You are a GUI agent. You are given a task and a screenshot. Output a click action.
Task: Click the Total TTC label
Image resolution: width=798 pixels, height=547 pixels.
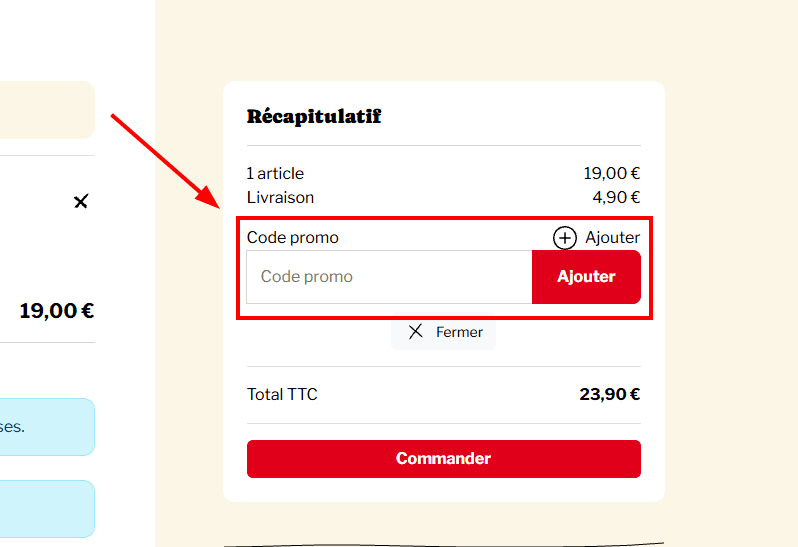[x=282, y=394]
